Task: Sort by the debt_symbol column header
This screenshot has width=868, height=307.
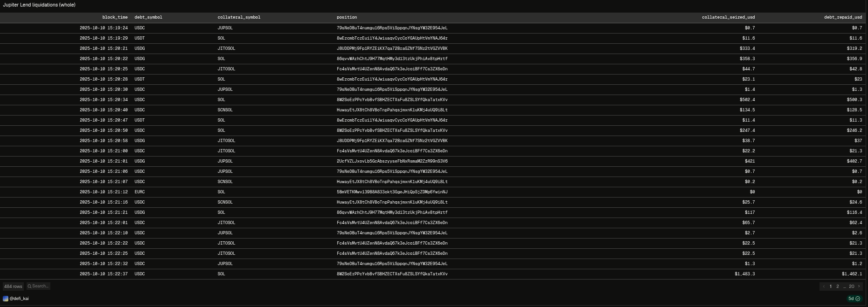Action: pos(148,17)
